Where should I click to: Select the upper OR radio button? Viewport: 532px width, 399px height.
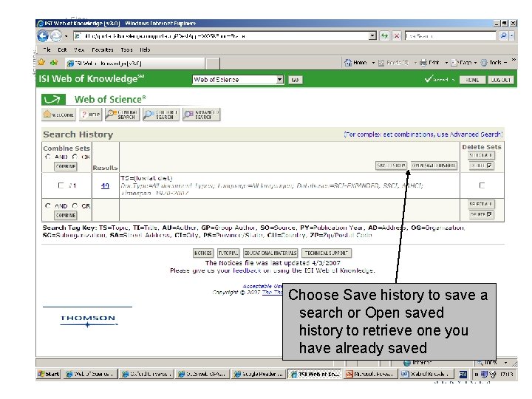tap(75, 157)
